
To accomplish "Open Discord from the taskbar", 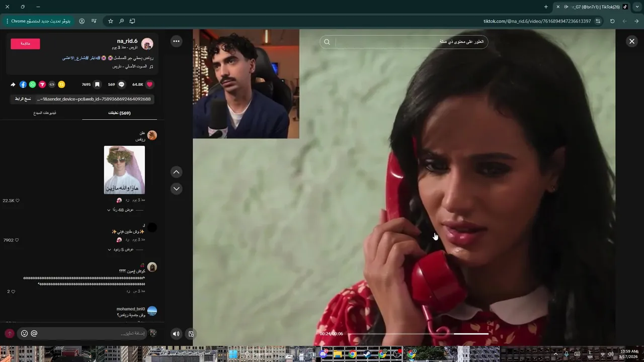I will coord(323,354).
